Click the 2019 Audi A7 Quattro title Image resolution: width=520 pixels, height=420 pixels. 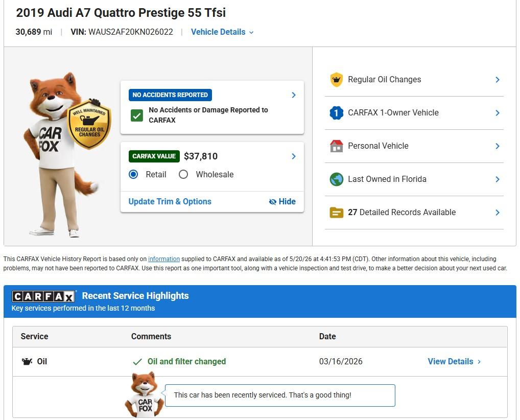tap(121, 13)
